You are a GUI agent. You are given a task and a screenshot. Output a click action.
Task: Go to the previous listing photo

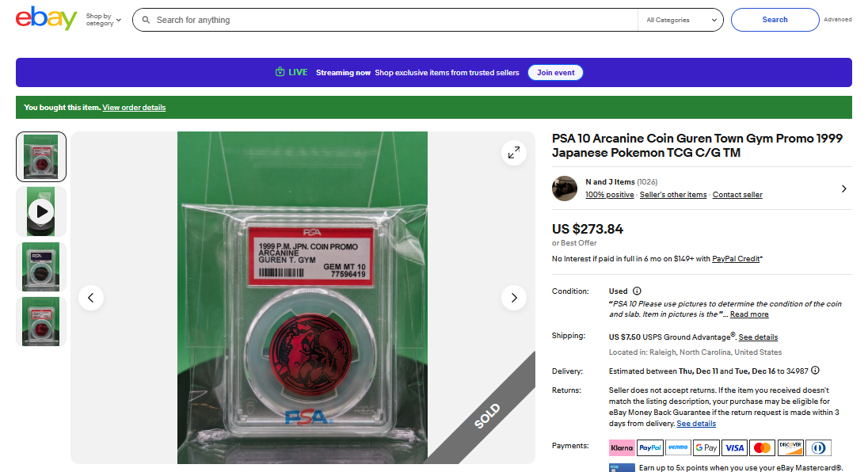pyautogui.click(x=91, y=298)
